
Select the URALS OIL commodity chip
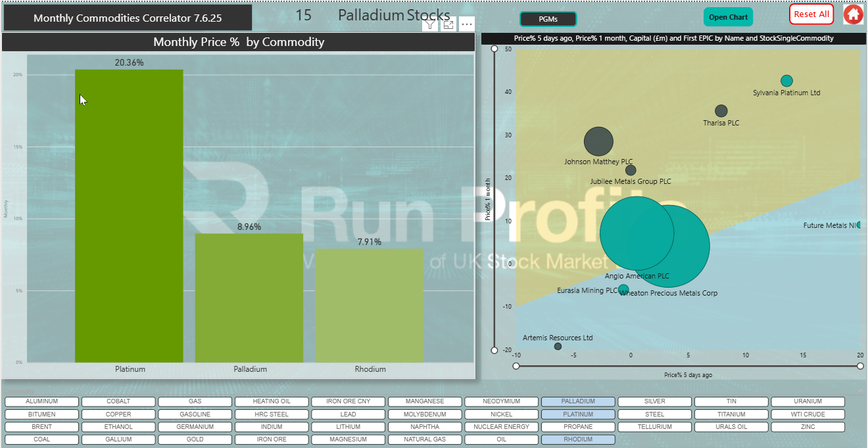click(x=731, y=427)
